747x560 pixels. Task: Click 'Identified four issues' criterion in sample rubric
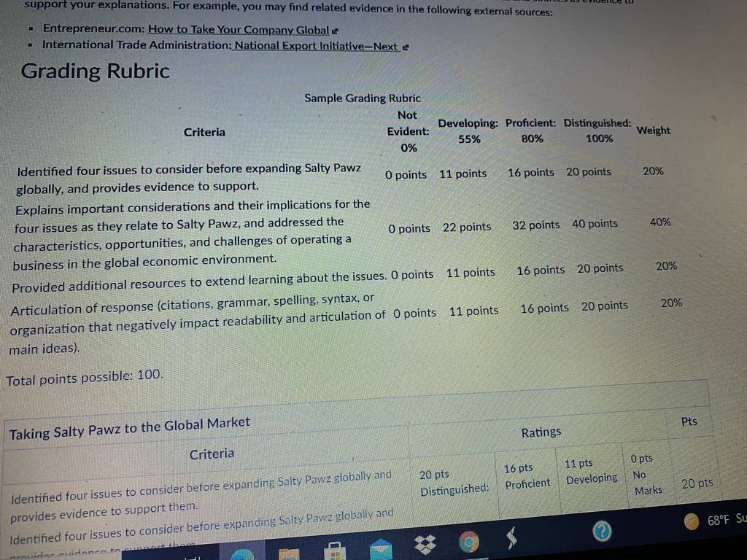pos(189,178)
